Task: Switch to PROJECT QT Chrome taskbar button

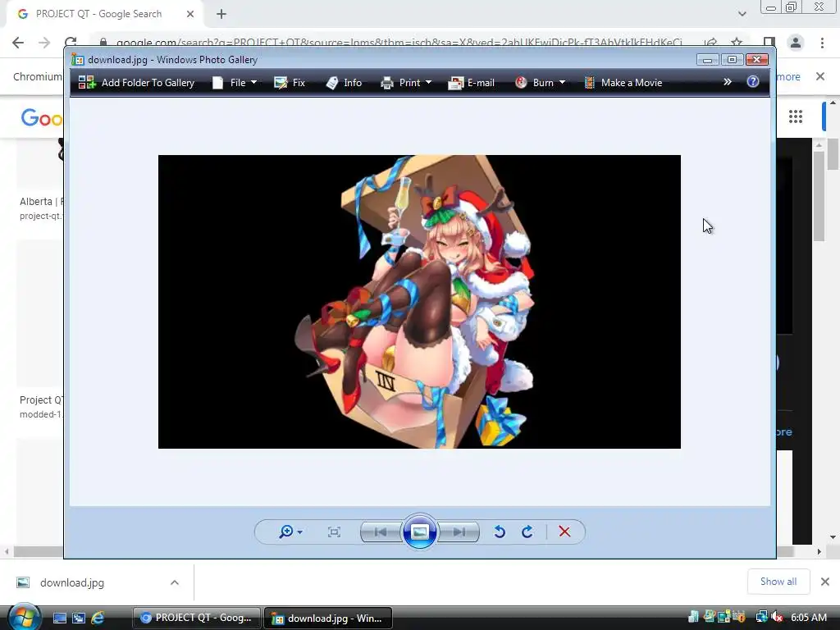Action: (197, 618)
